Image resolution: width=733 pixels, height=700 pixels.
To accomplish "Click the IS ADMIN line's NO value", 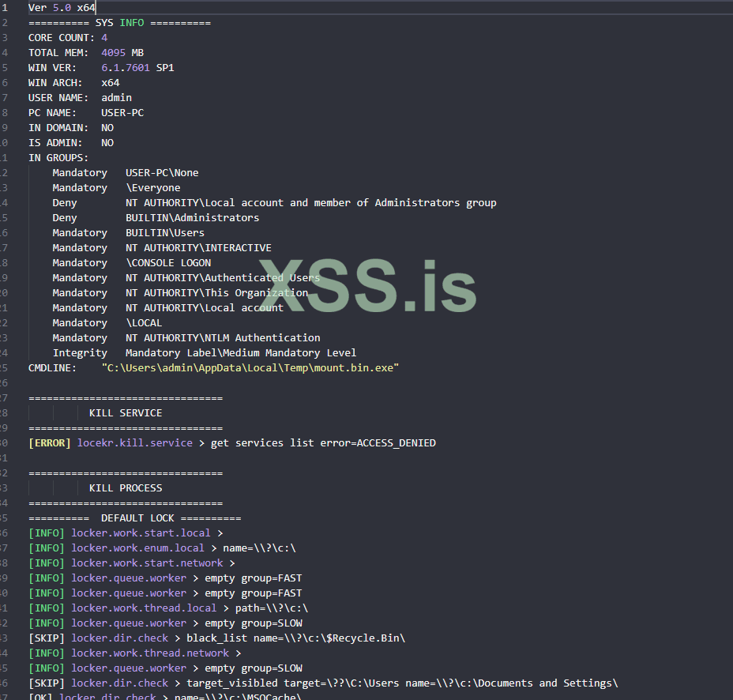I will coord(107,143).
